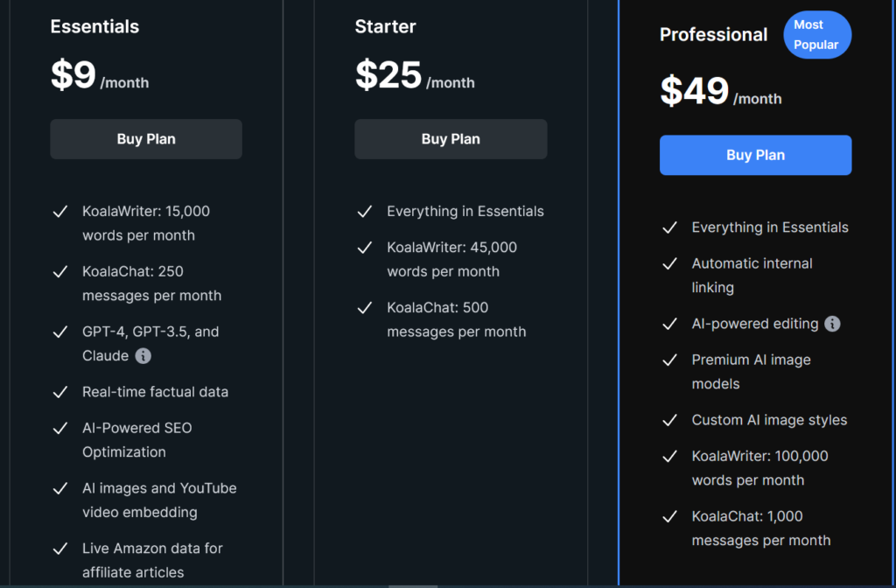Click checkmark next to AI-Powered SEO Optimization
This screenshot has width=896, height=588.
point(60,429)
